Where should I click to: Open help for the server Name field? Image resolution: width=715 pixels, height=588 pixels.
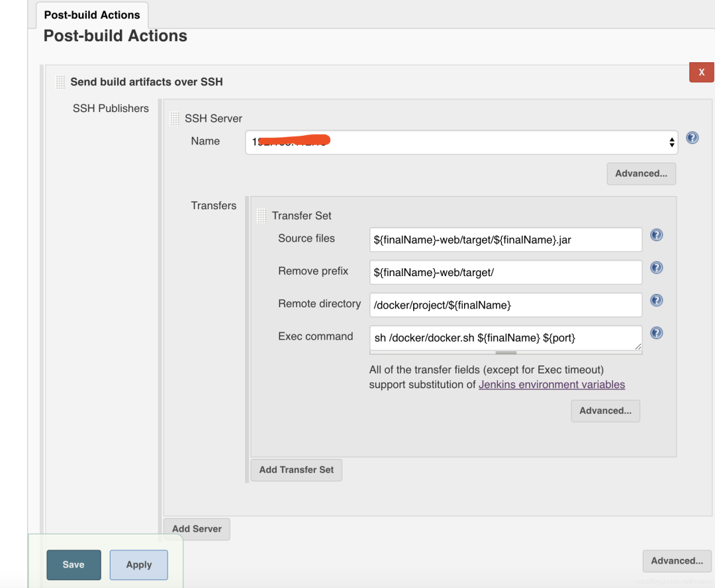tap(692, 138)
